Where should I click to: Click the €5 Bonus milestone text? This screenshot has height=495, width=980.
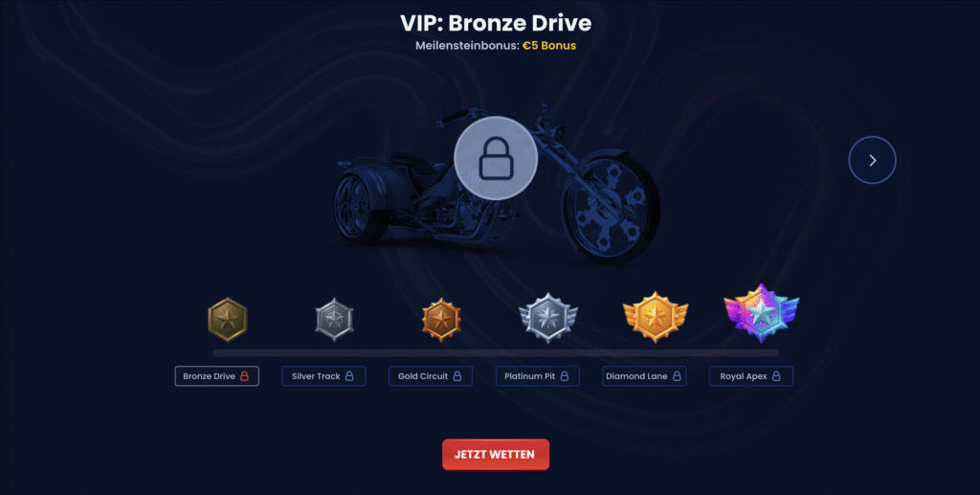549,46
